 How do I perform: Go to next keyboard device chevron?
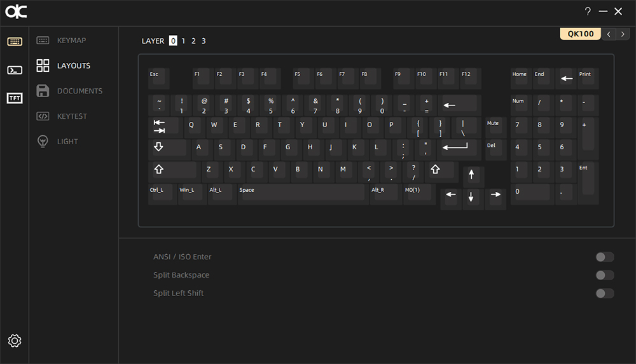[623, 34]
